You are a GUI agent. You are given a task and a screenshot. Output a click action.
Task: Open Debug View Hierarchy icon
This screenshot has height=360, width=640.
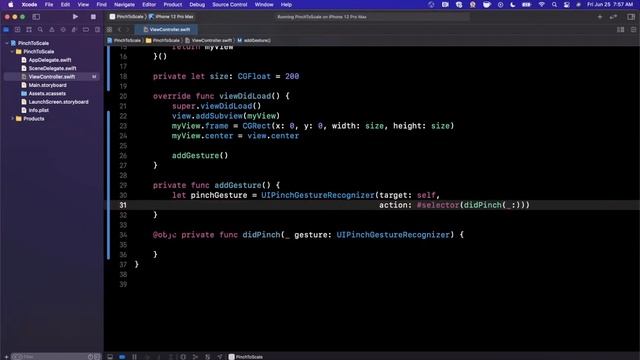[183, 357]
